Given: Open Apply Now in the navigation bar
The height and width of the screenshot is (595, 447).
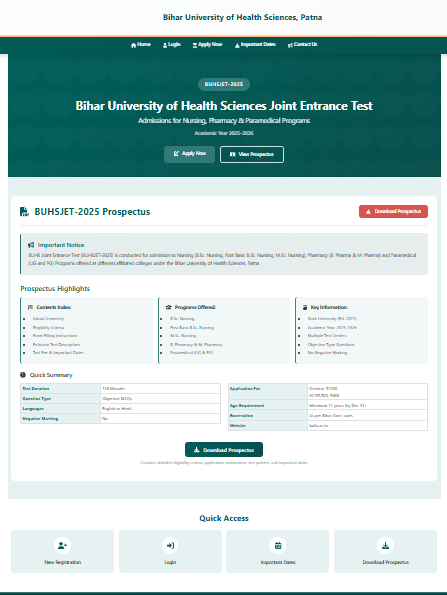Looking at the screenshot, I should (207, 44).
